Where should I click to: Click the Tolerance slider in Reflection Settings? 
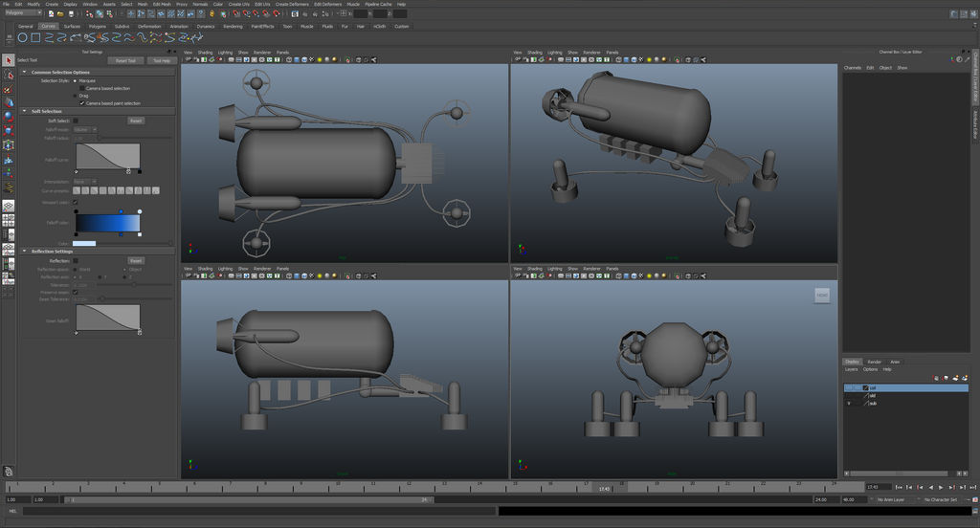tap(132, 284)
